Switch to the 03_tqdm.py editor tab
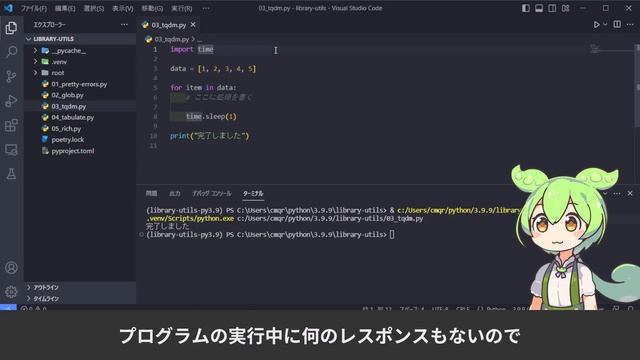 coord(168,25)
